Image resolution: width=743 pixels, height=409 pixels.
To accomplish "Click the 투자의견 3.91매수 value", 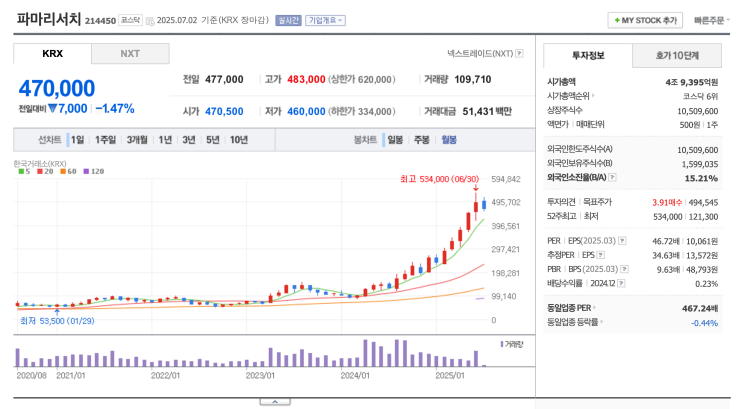I will (667, 202).
